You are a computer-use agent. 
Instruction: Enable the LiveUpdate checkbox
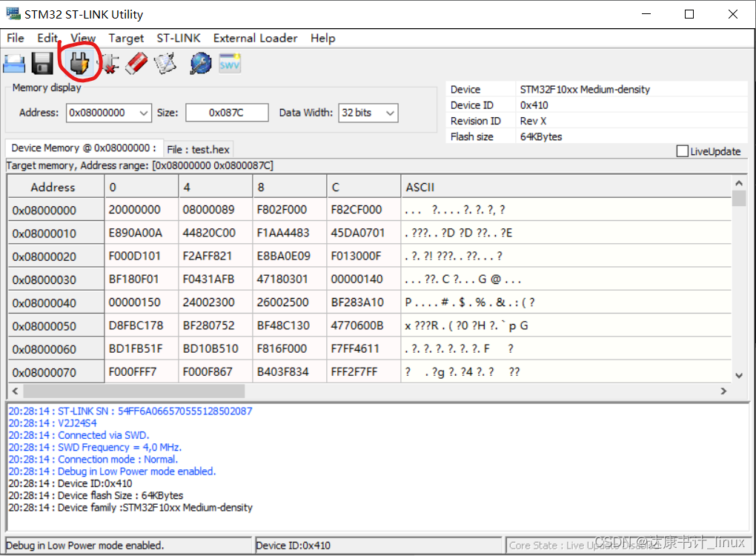tap(682, 151)
